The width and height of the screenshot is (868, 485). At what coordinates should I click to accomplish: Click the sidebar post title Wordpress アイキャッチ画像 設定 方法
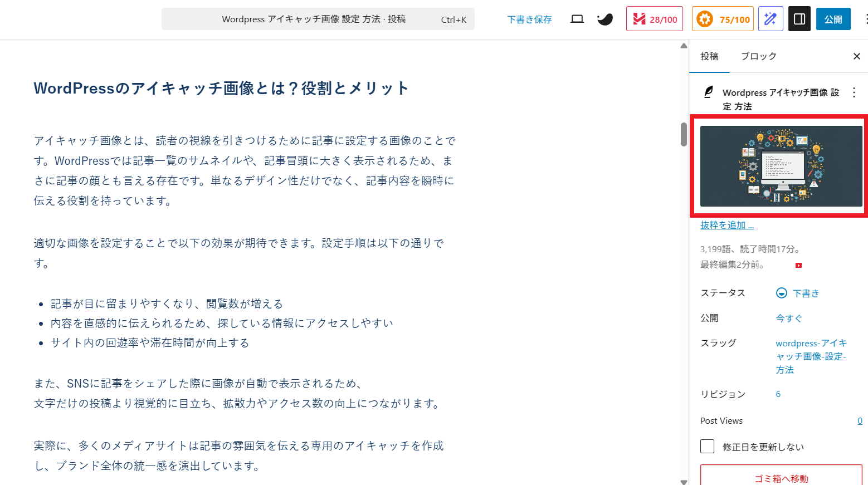(x=781, y=99)
